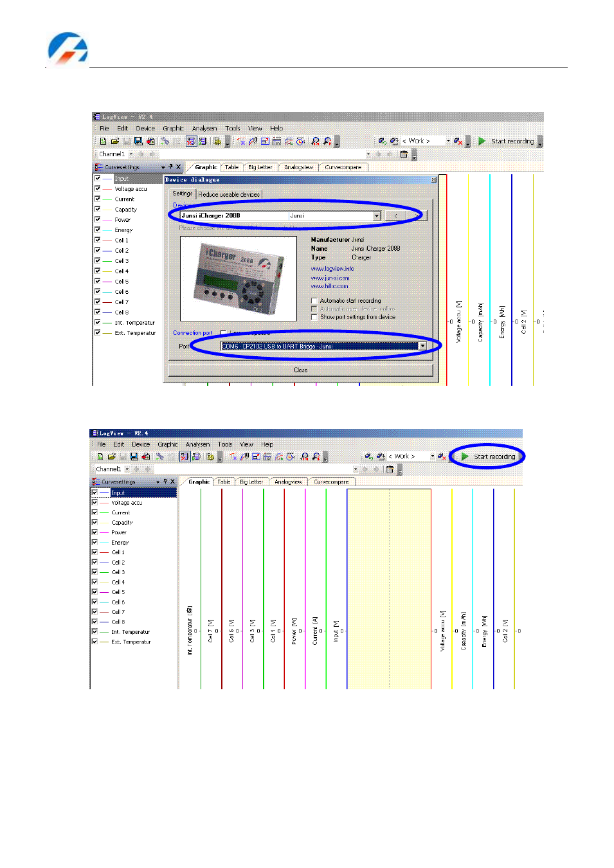Click the Save disk icon in the upper LogView toolbar

(138, 141)
